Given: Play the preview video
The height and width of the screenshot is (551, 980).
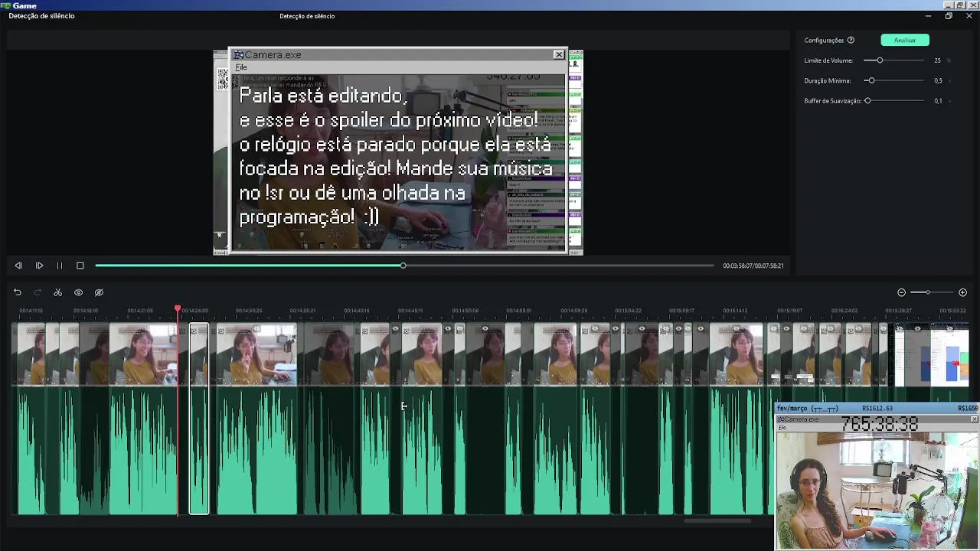Looking at the screenshot, I should (x=39, y=266).
